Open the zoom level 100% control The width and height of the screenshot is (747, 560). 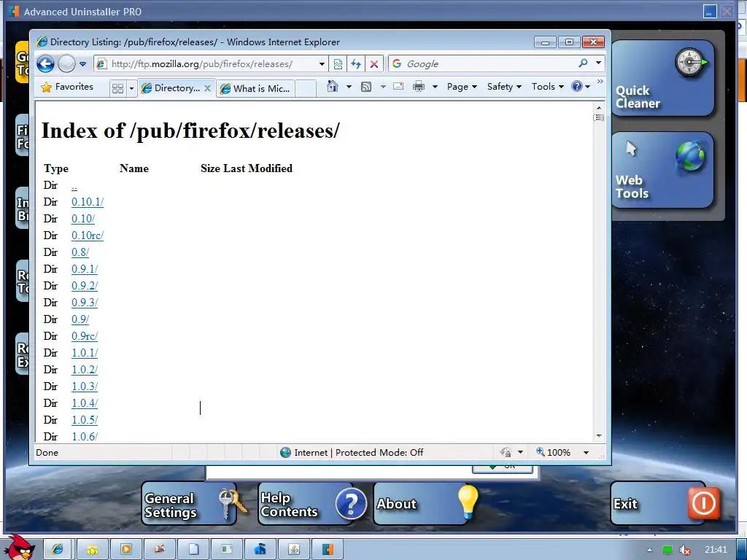[x=553, y=452]
